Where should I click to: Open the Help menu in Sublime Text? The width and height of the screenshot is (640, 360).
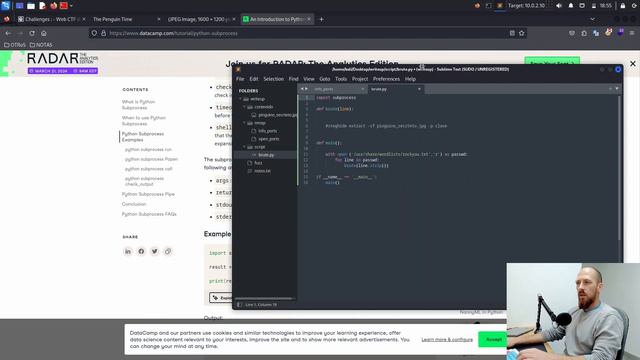(410, 79)
